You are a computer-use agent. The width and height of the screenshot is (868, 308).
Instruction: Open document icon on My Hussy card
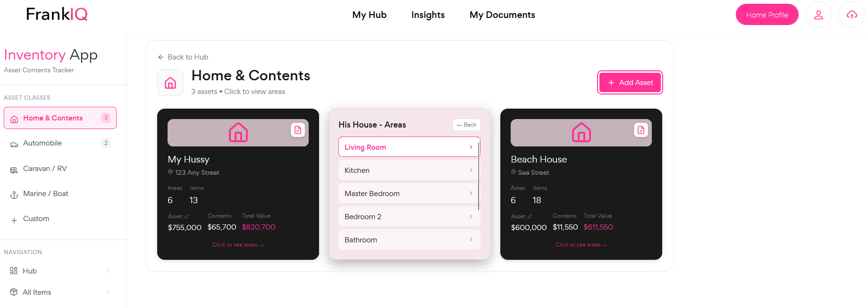(x=298, y=130)
